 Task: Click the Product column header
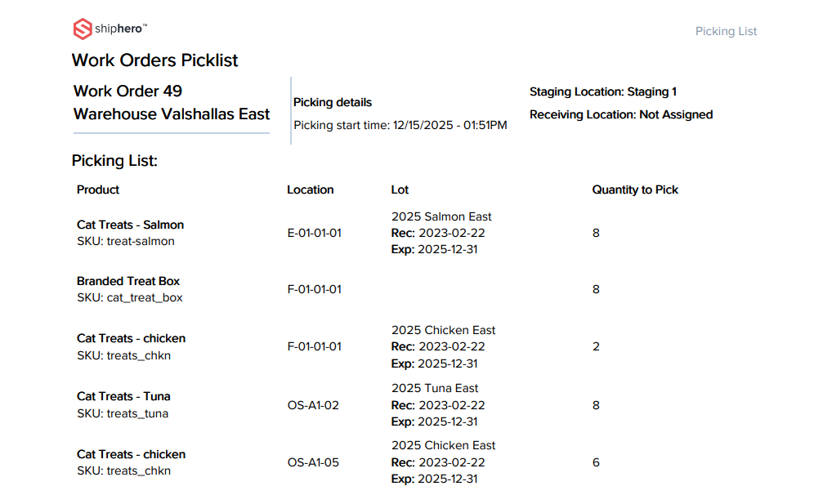pyautogui.click(x=98, y=190)
